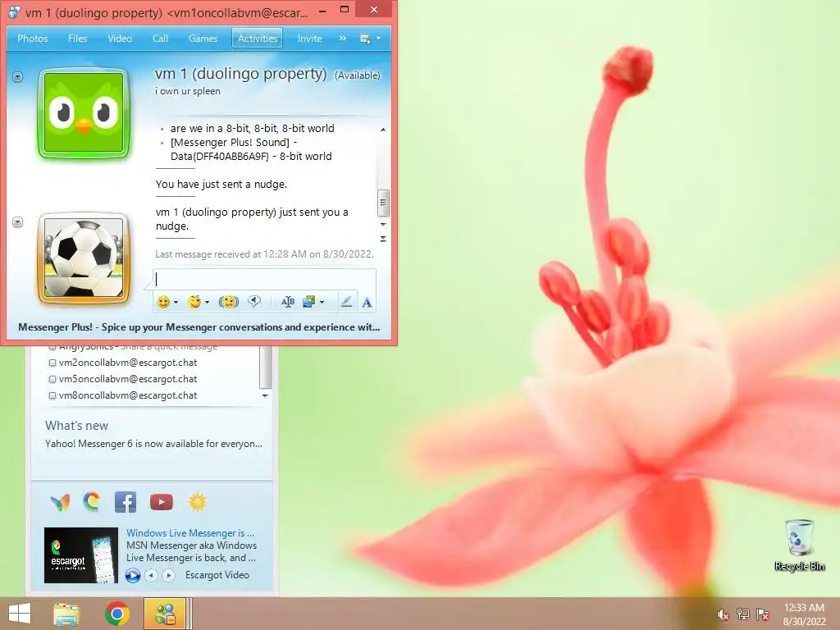Open dropdown arrow beside menu icon
Screen dimensions: 840x630
379,39
